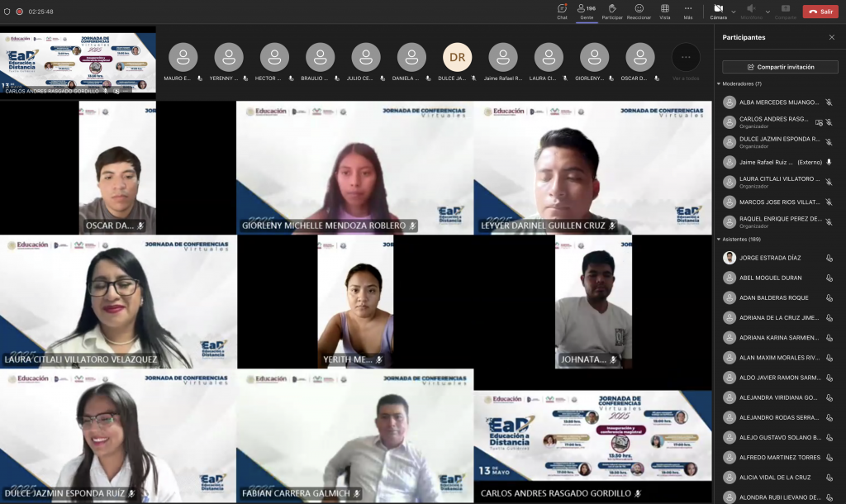Viewport: 846px width, 504px height.
Task: Open the Vista view options
Action: 665,12
